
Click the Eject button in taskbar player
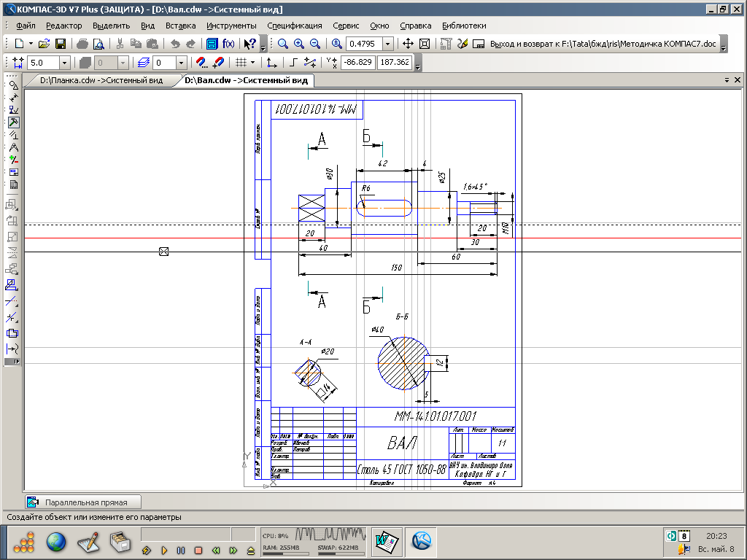click(x=251, y=551)
